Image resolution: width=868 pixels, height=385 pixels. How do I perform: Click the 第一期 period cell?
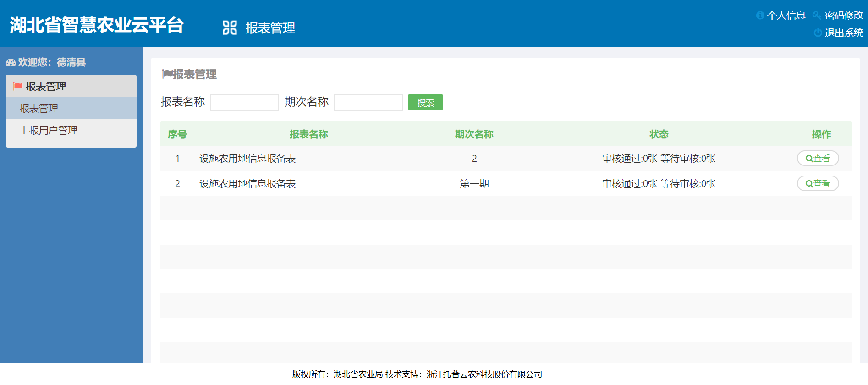pyautogui.click(x=474, y=184)
